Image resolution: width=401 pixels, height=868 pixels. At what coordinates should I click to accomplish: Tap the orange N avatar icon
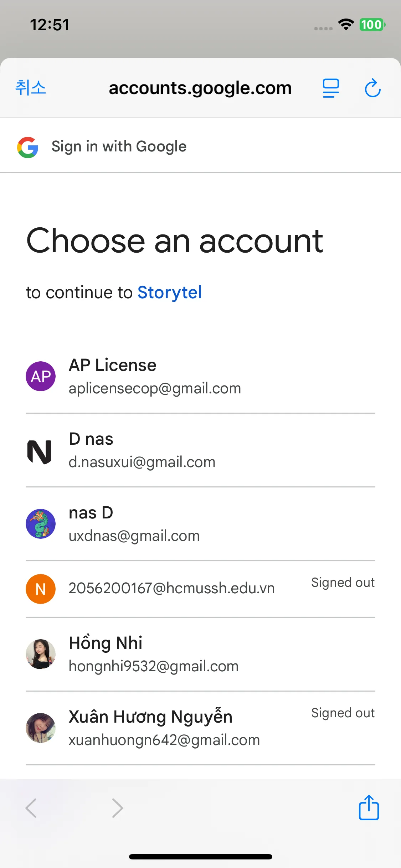pyautogui.click(x=41, y=589)
